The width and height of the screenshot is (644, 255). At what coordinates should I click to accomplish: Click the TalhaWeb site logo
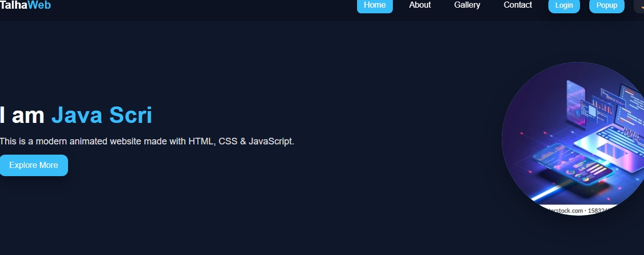(25, 5)
